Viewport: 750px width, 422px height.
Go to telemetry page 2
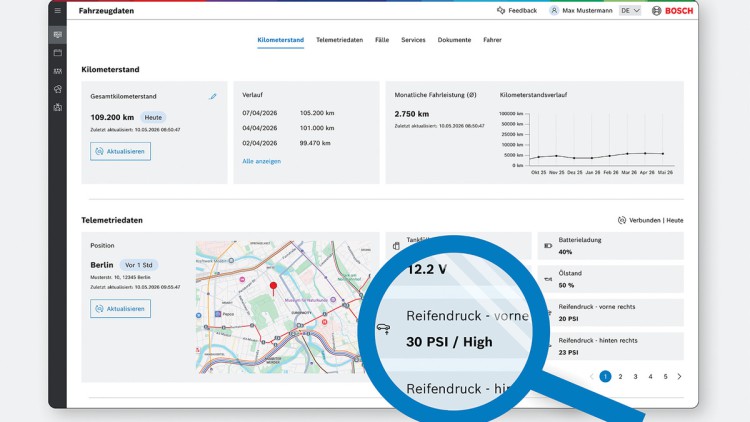pyautogui.click(x=620, y=377)
